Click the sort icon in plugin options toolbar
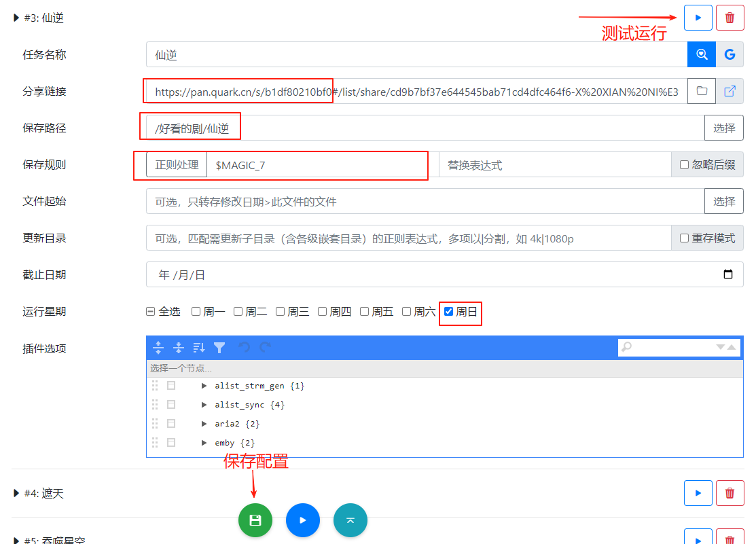 coord(199,348)
